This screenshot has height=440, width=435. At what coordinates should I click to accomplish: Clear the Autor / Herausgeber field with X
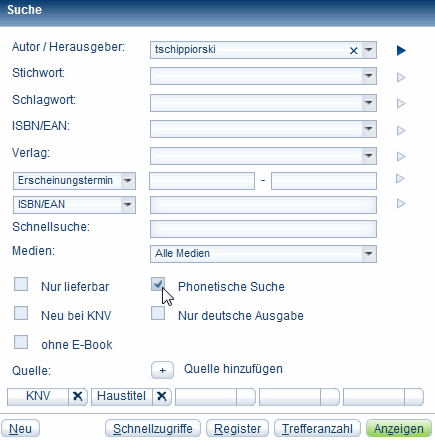tap(353, 51)
